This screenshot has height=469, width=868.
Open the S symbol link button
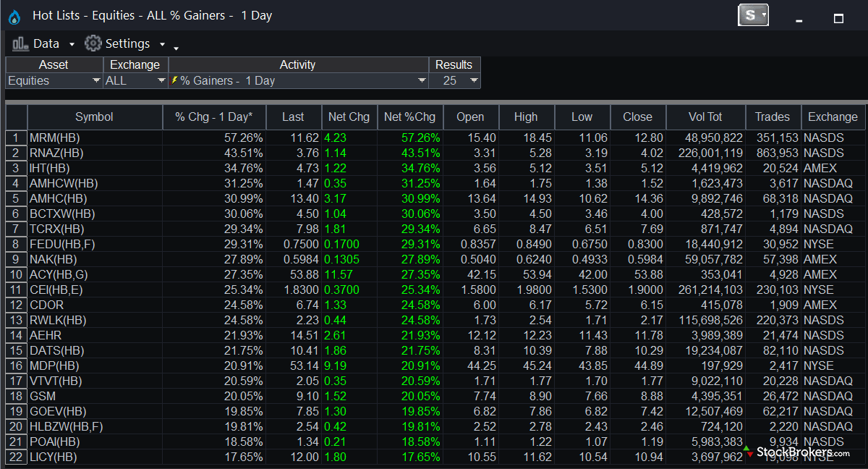tap(752, 15)
